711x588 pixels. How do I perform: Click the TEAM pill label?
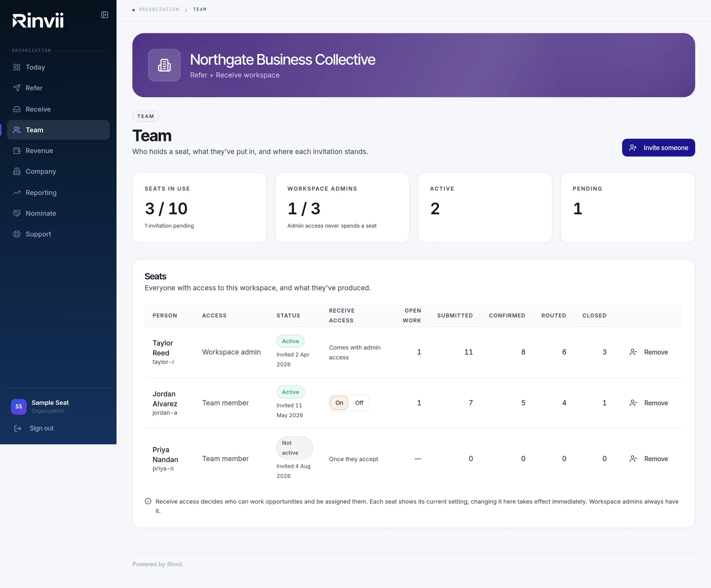pyautogui.click(x=146, y=116)
